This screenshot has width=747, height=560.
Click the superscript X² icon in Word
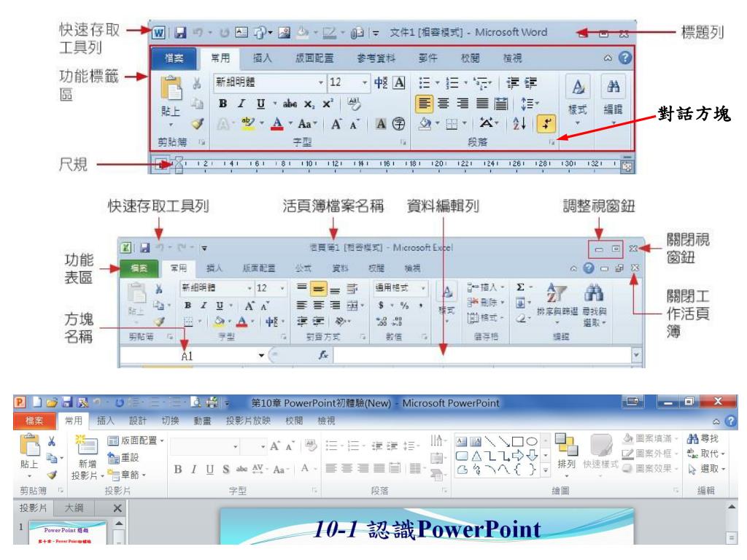[328, 104]
